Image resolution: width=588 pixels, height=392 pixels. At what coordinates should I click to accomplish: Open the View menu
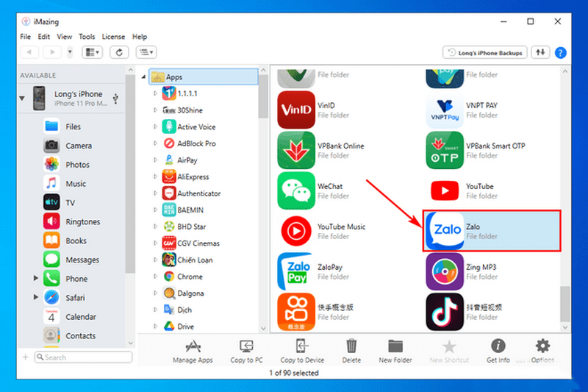pyautogui.click(x=65, y=37)
